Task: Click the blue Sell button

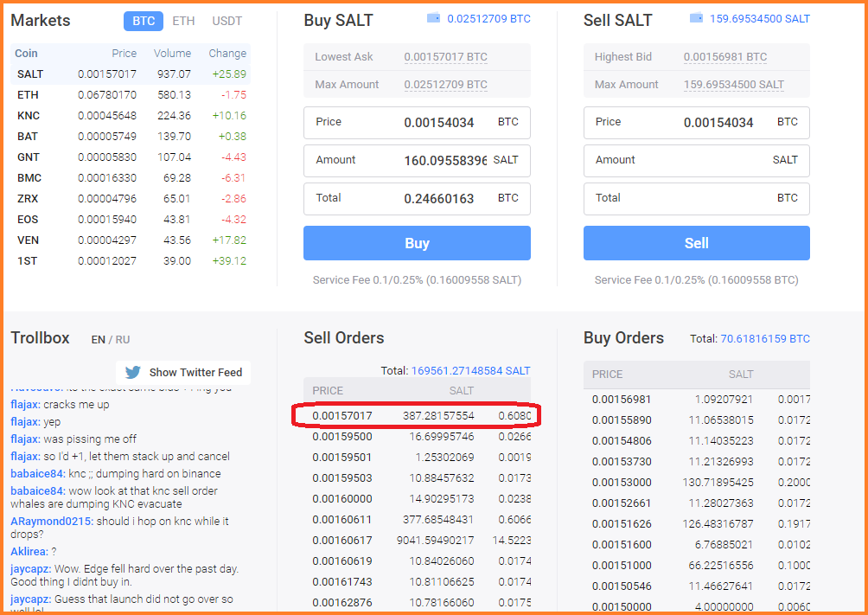Action: pos(697,243)
